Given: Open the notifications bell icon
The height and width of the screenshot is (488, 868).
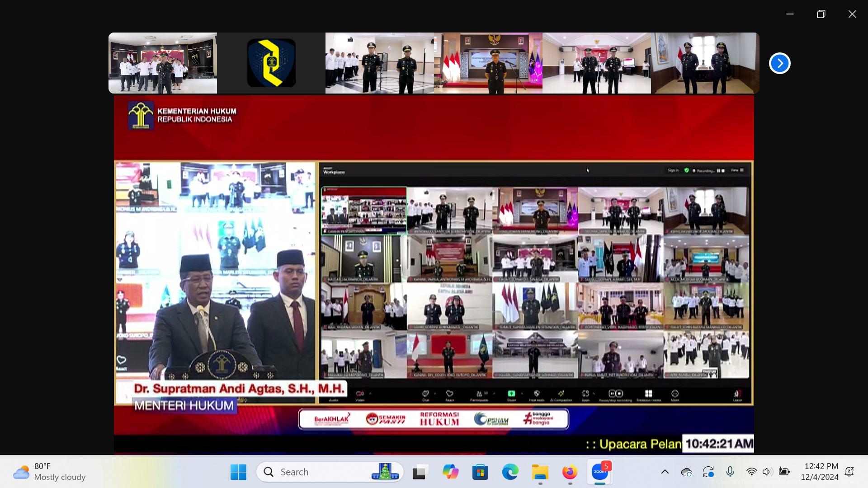Looking at the screenshot, I should 849,472.
